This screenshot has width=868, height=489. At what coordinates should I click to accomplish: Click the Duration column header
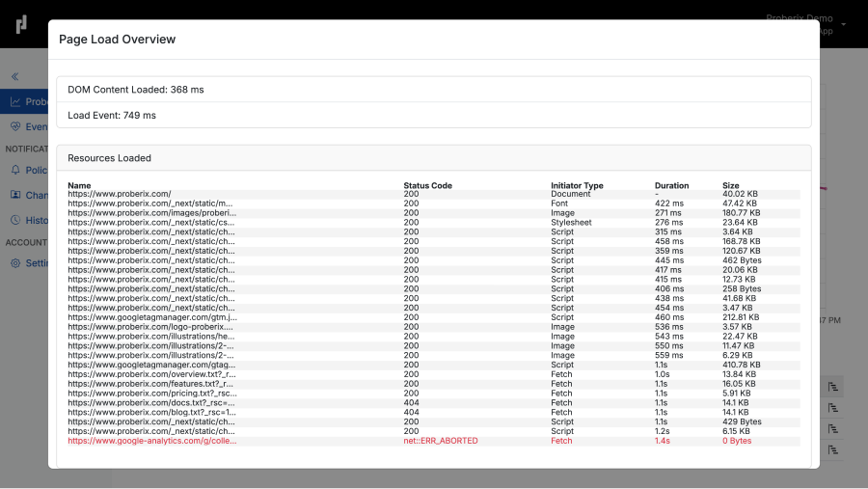(671, 185)
